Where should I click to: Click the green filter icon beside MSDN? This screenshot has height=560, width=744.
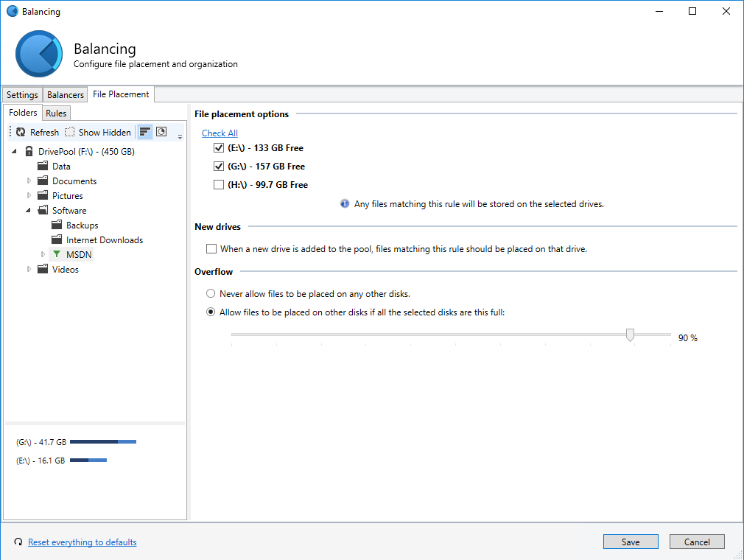click(x=57, y=255)
